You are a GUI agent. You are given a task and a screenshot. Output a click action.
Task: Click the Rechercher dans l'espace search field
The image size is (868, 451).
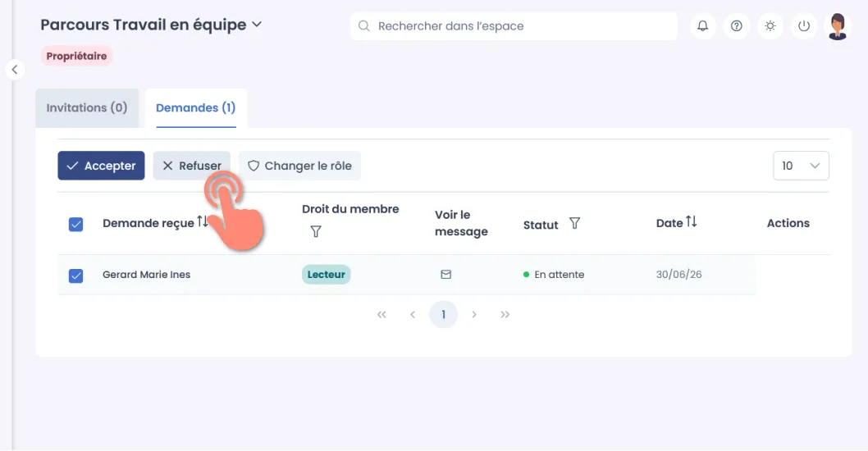coord(514,26)
